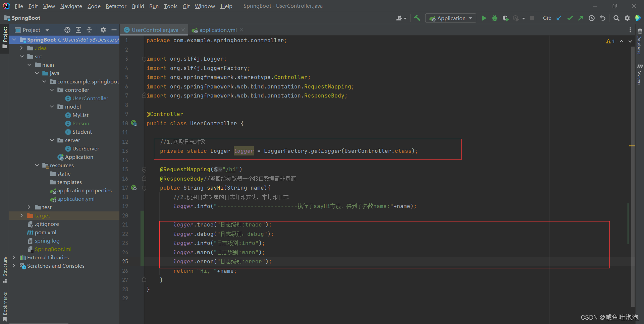644x324 pixels.
Task: Open IDE settings with the toolbar gear icon
Action: click(x=627, y=18)
